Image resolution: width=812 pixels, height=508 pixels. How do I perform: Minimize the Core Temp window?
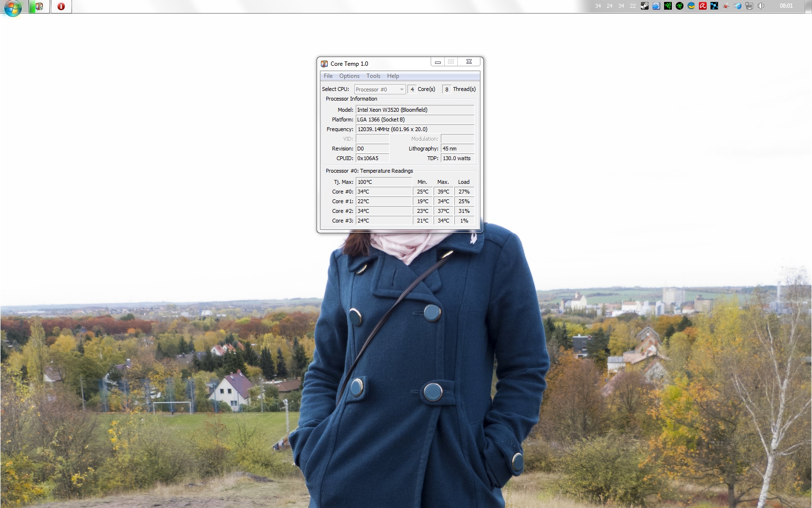pyautogui.click(x=438, y=62)
